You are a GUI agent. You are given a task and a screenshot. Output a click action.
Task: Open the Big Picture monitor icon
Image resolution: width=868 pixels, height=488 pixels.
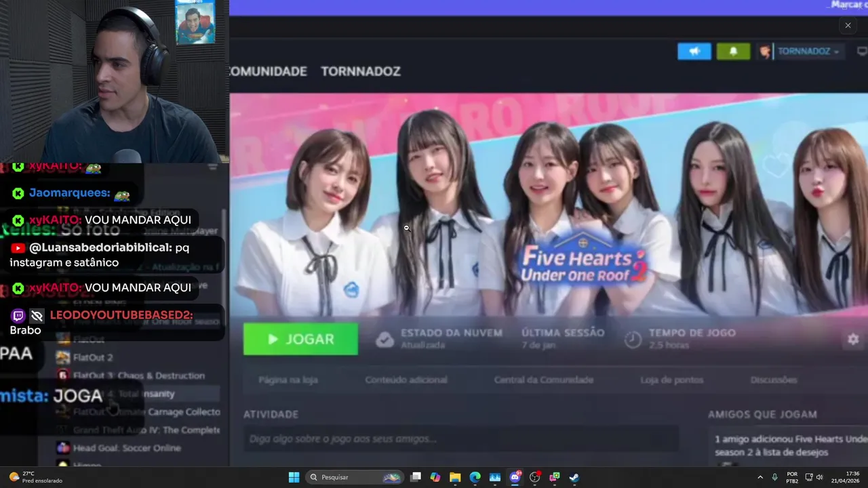(862, 52)
